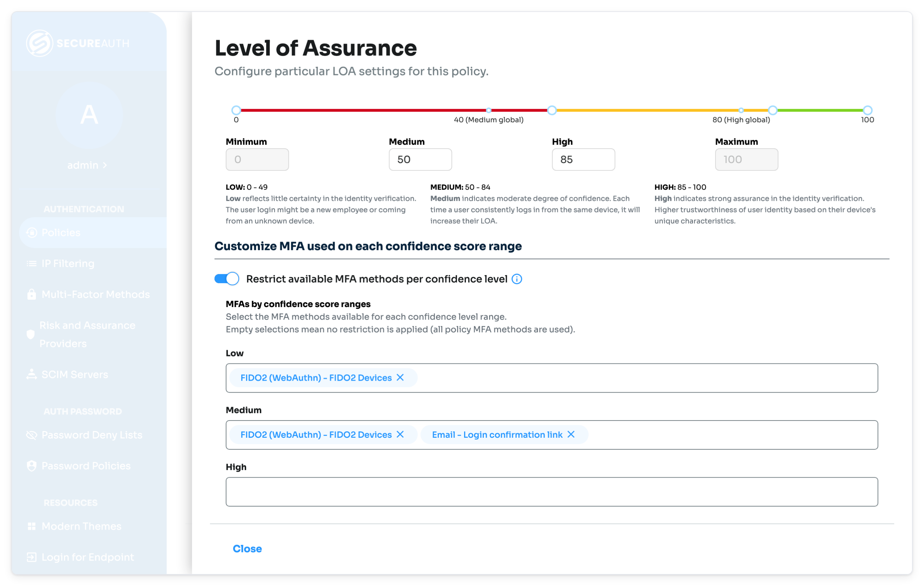Image resolution: width=924 pixels, height=586 pixels.
Task: Click the Medium value field showing 50
Action: pos(420,160)
